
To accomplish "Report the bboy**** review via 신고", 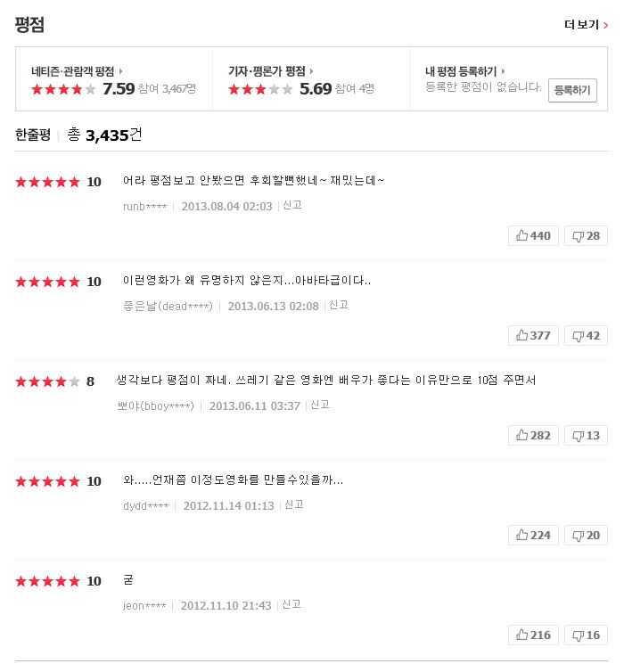I will (x=320, y=405).
